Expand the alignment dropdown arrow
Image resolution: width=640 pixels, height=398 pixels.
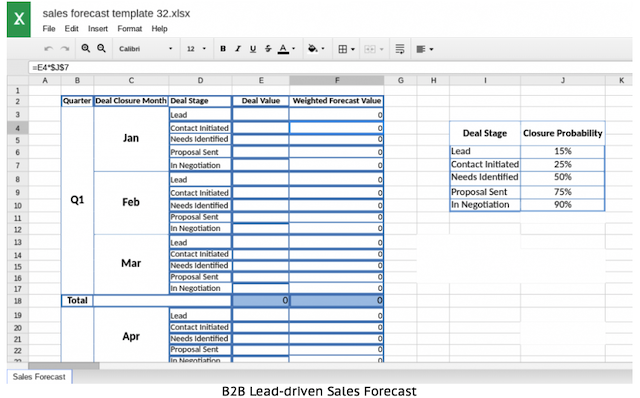(431, 49)
